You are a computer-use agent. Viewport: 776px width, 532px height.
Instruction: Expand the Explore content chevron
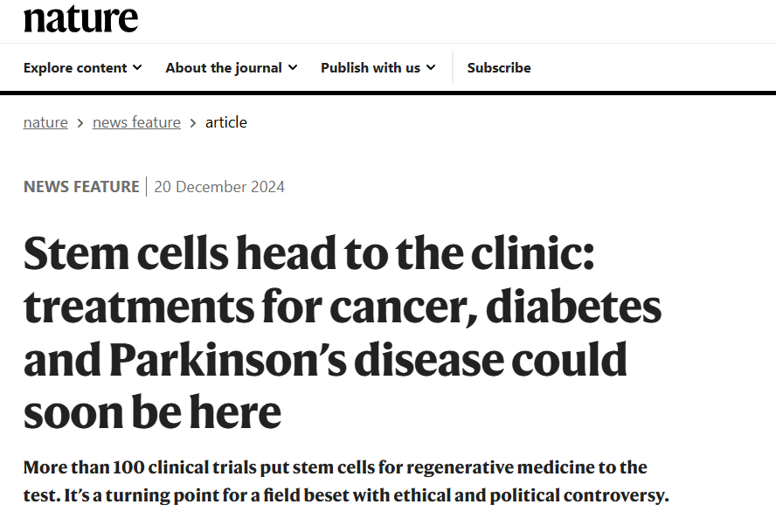[137, 67]
